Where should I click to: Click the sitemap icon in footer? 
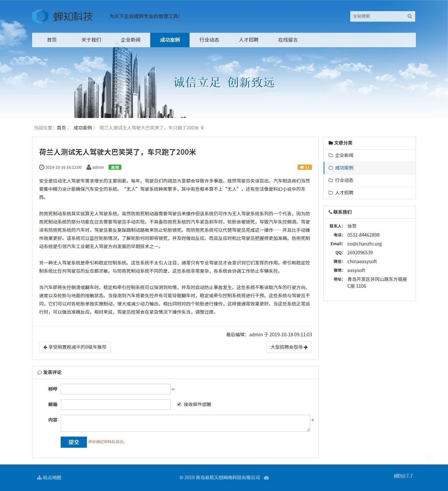click(39, 478)
